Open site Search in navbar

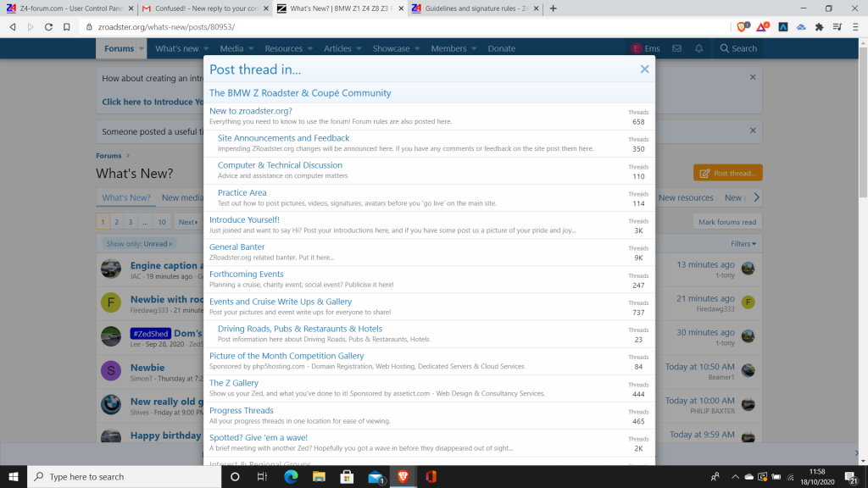click(738, 48)
